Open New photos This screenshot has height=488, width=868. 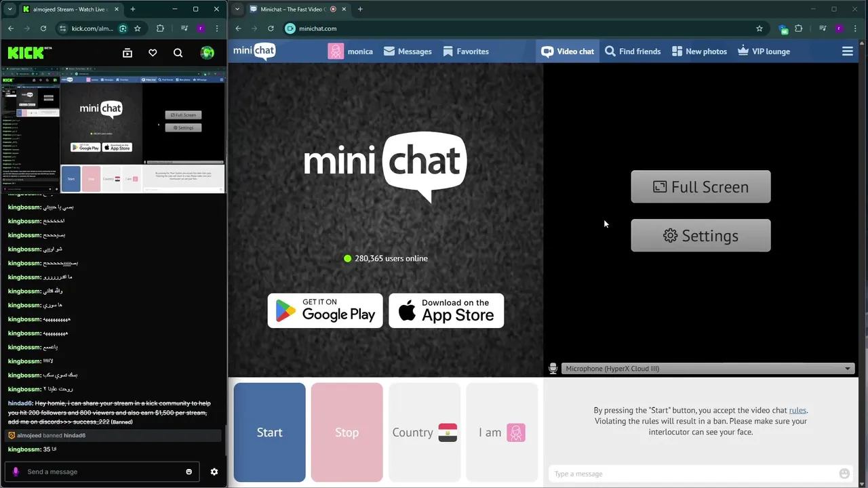(x=699, y=52)
